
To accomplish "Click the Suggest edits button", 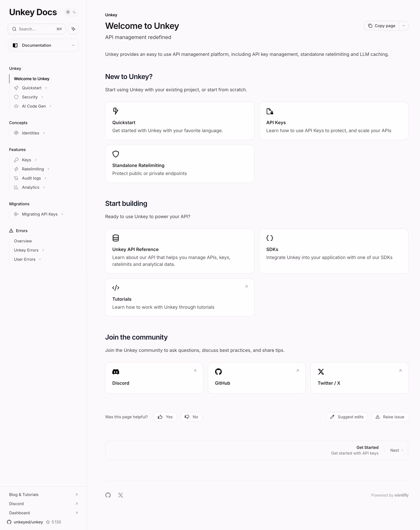I will click(347, 417).
